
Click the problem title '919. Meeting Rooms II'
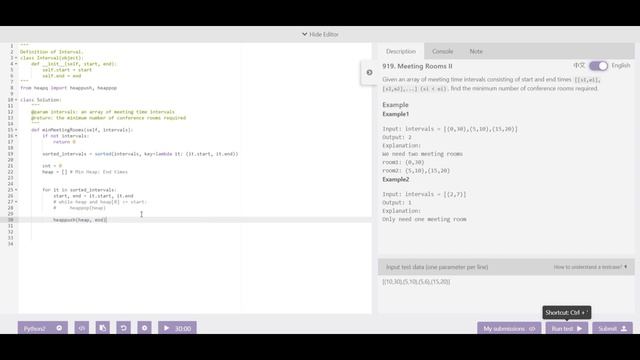pyautogui.click(x=417, y=66)
